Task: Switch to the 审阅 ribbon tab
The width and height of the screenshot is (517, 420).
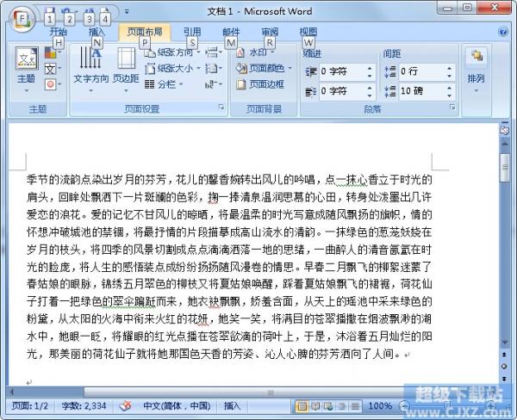Action: point(270,32)
